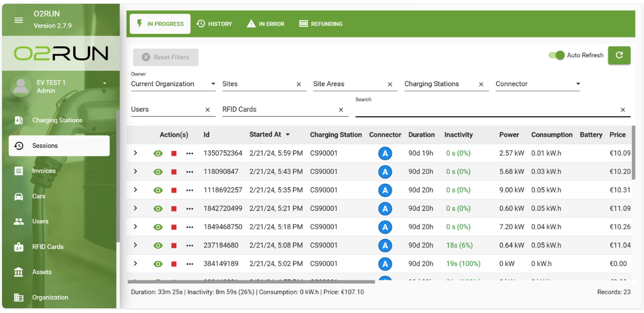Open the Connector dropdown
Image resolution: width=644 pixels, height=313 pixels.
click(x=537, y=84)
